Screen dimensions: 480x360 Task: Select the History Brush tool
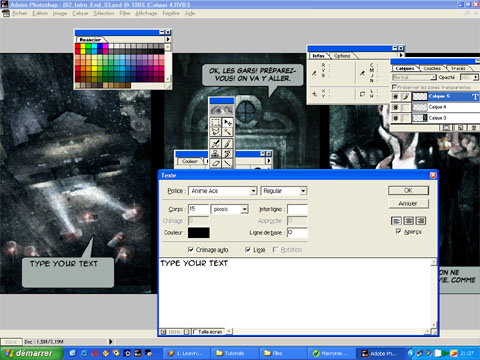coord(228,153)
